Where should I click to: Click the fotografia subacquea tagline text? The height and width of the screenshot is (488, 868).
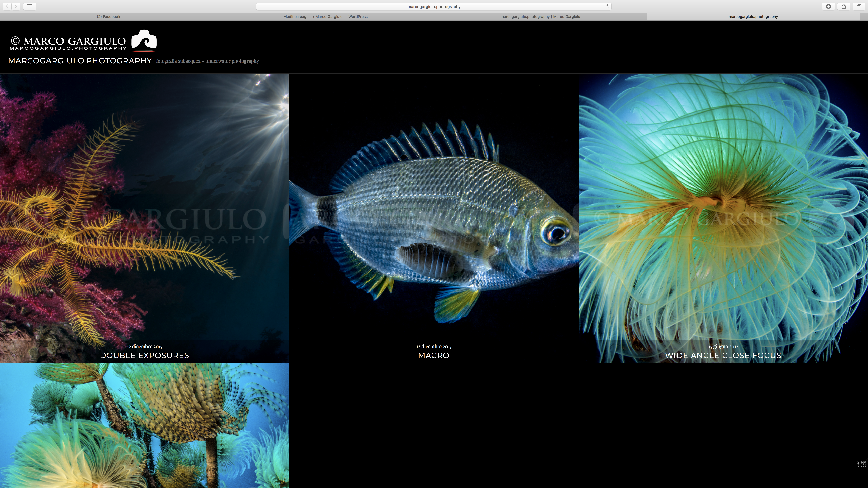(x=208, y=61)
